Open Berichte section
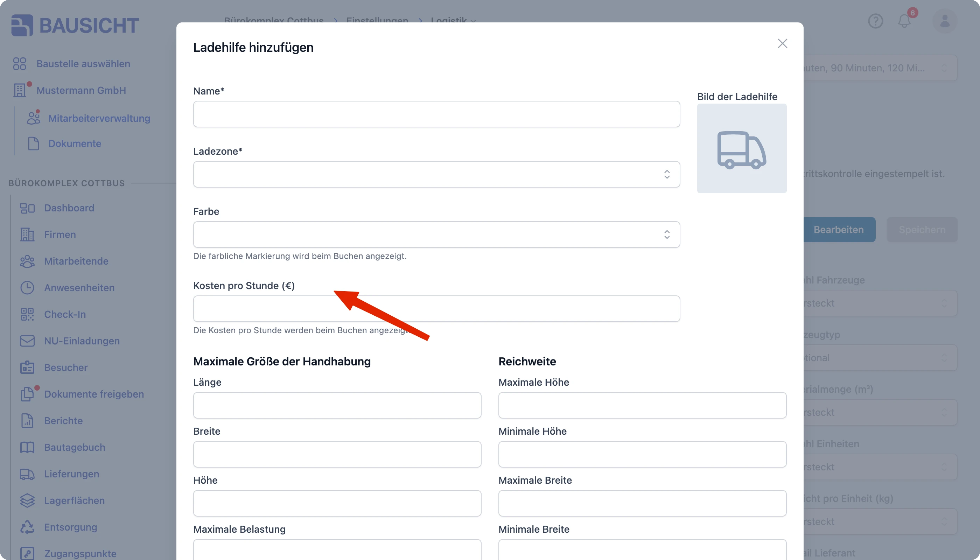The image size is (980, 560). 63,420
